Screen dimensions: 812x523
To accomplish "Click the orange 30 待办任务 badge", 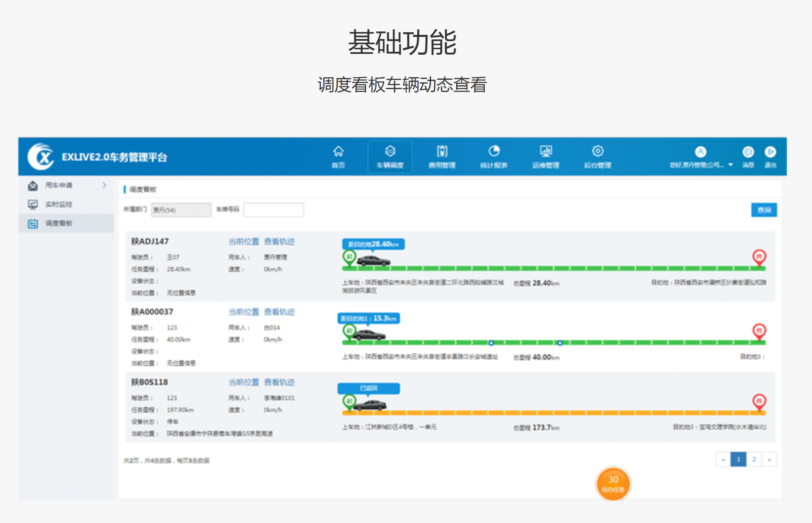I will coord(613,484).
